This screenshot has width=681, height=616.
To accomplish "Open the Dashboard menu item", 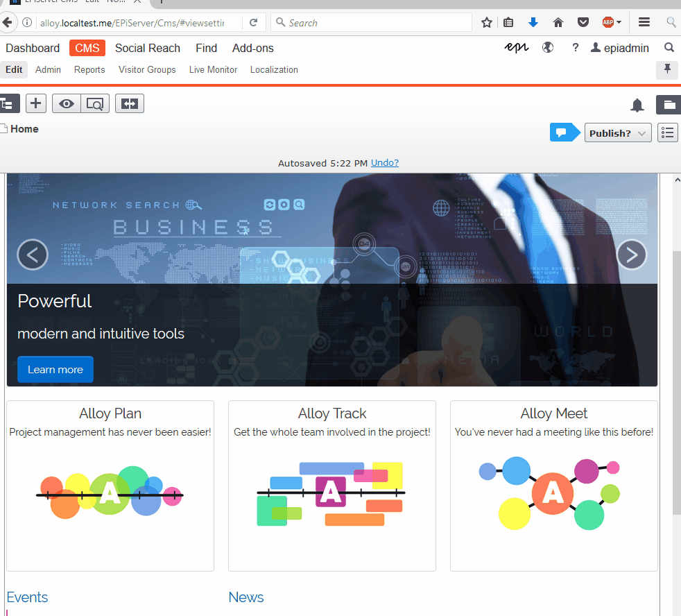I will (33, 49).
